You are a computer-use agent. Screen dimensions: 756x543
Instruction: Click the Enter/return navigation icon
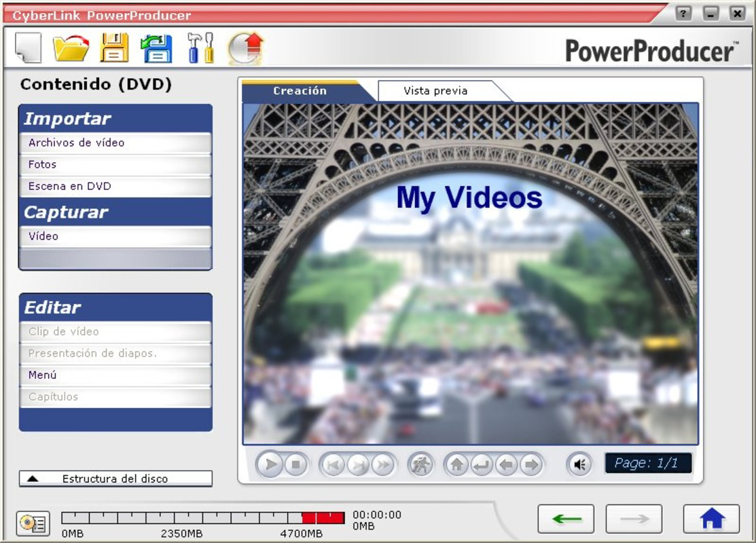pyautogui.click(x=481, y=465)
